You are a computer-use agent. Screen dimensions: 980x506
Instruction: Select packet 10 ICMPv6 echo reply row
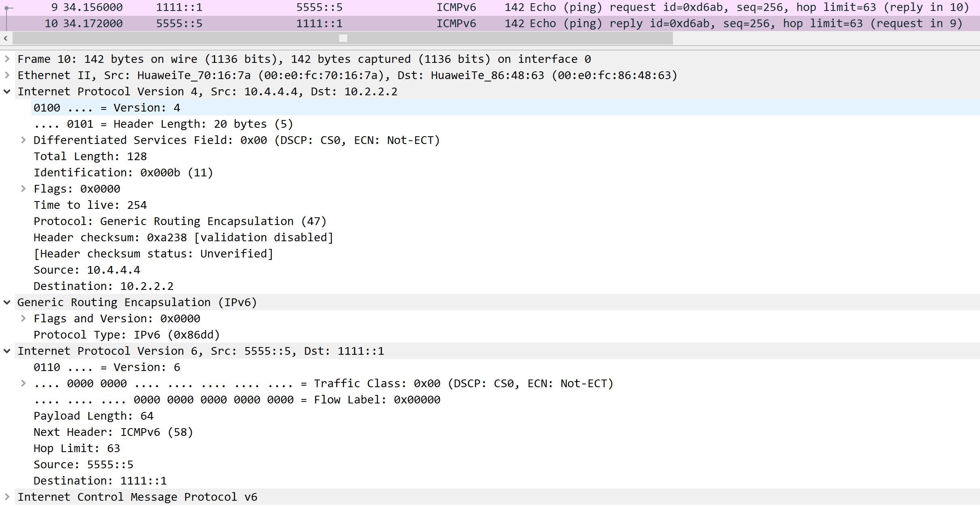click(486, 24)
